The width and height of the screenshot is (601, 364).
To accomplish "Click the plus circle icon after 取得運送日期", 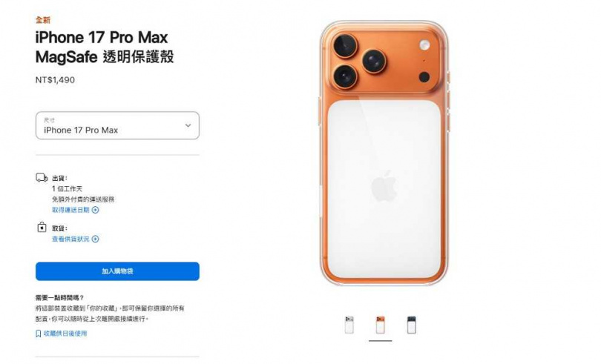I will (96, 210).
